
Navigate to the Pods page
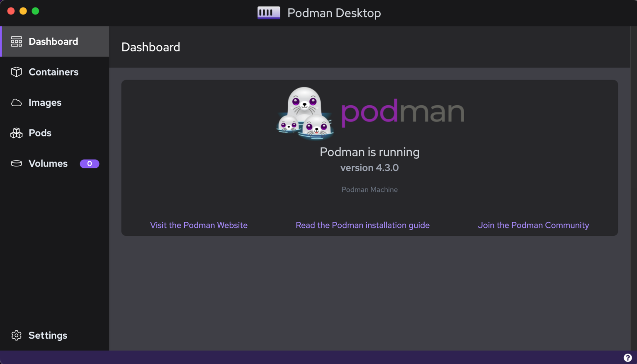pos(40,133)
